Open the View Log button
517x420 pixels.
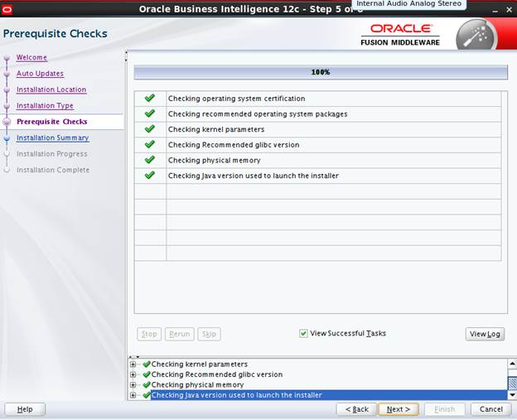pos(485,334)
